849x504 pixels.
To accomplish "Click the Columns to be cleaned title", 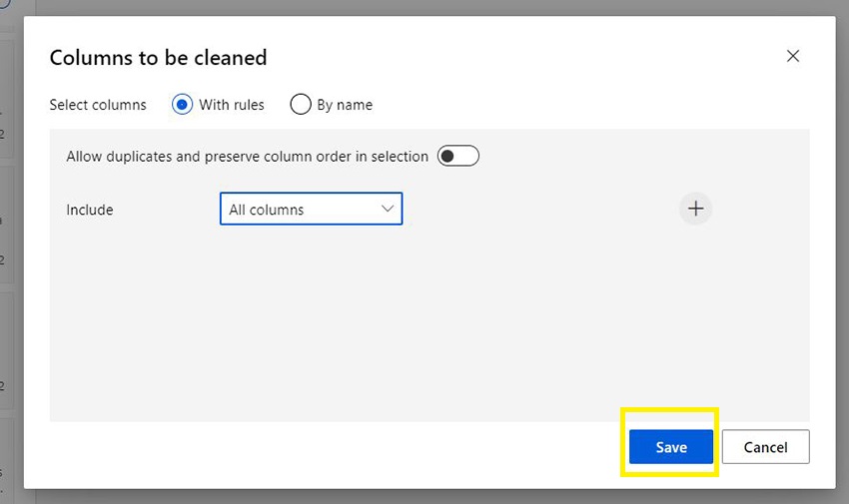I will click(158, 57).
